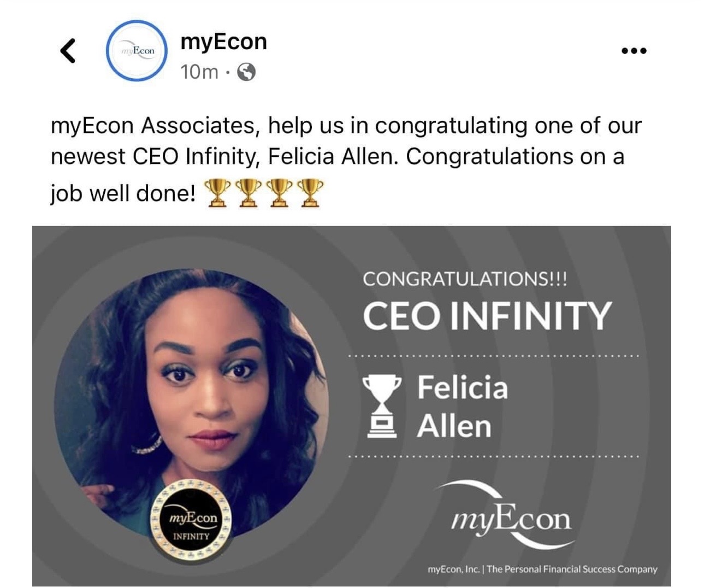Click the Personal Financial Success Company tagline

tap(572, 569)
